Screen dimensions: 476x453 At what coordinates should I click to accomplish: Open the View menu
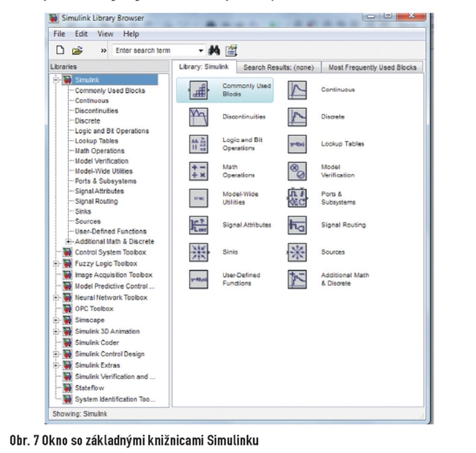[105, 34]
